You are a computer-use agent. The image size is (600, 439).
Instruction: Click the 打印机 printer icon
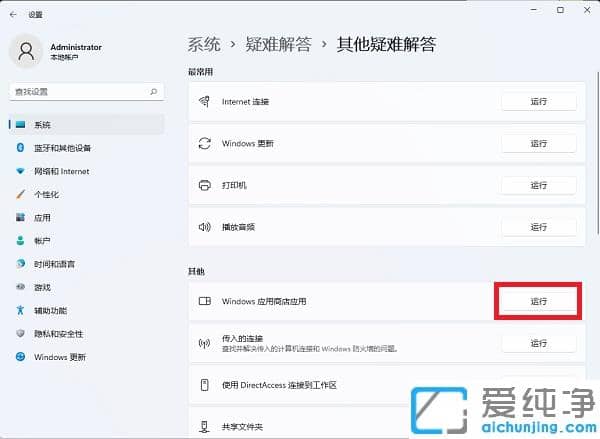[x=204, y=185]
